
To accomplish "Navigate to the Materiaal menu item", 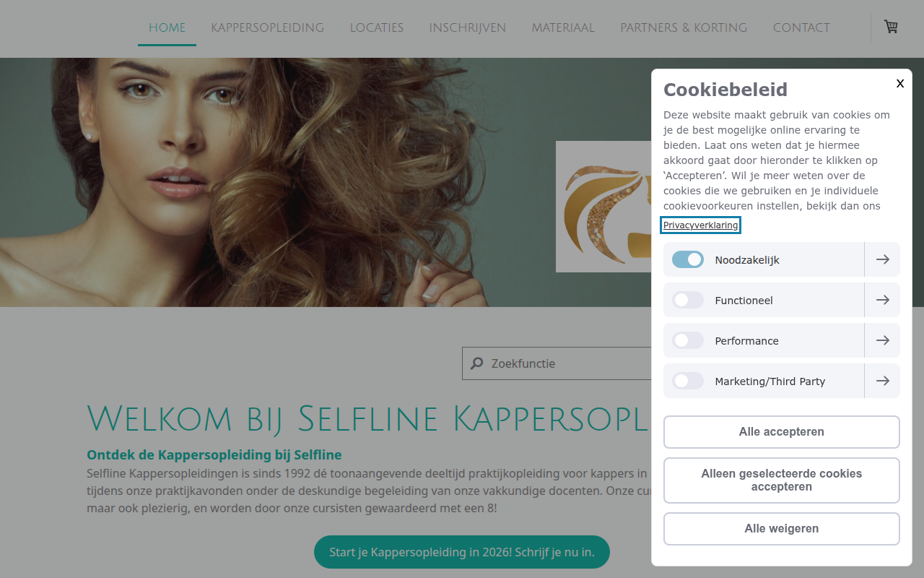I will click(563, 28).
